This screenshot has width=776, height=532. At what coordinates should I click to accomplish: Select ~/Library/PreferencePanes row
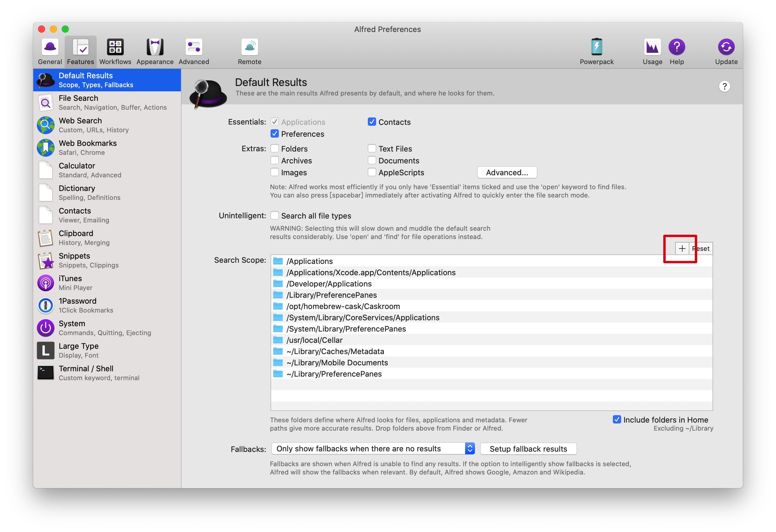[492, 374]
